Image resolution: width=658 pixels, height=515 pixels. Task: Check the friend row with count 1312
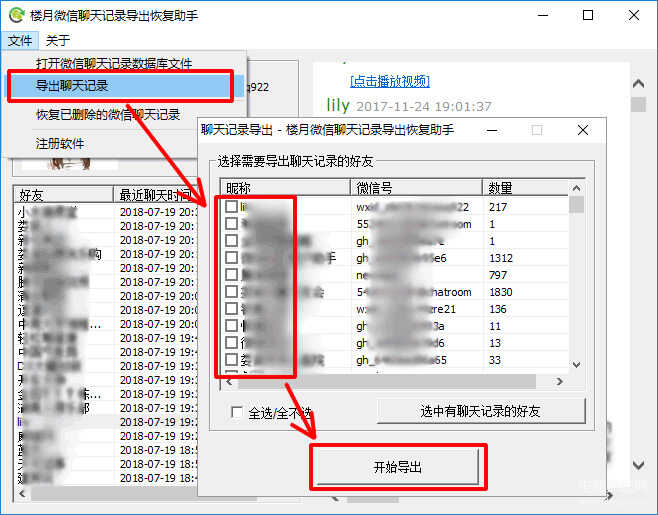pyautogui.click(x=231, y=257)
